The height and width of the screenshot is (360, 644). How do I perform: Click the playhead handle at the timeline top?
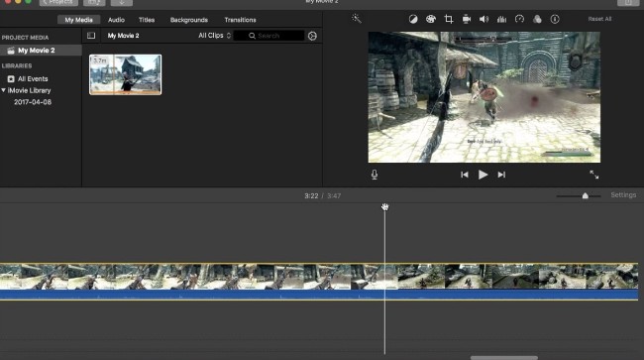(384, 206)
